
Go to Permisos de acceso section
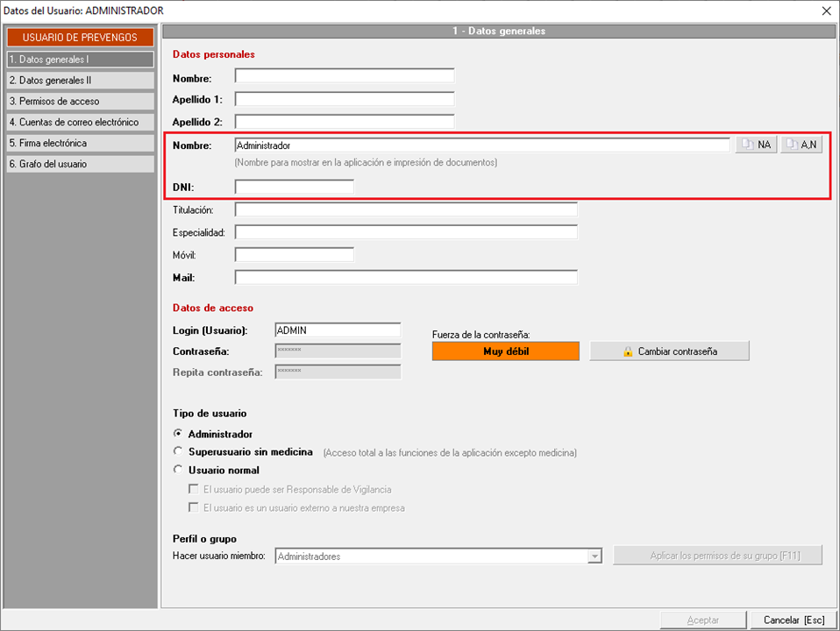(80, 102)
